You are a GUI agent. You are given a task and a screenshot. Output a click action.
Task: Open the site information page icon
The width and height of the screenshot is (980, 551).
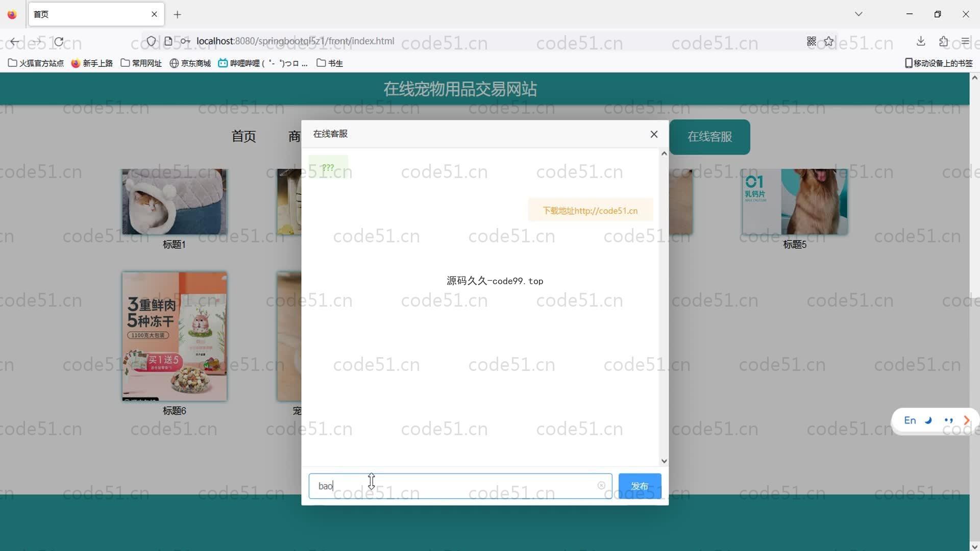pos(168,41)
